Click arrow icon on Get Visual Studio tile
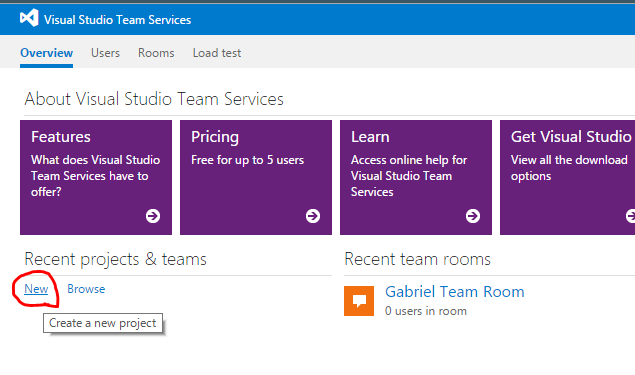Viewport: 635px width, 375px height. pyautogui.click(x=630, y=216)
